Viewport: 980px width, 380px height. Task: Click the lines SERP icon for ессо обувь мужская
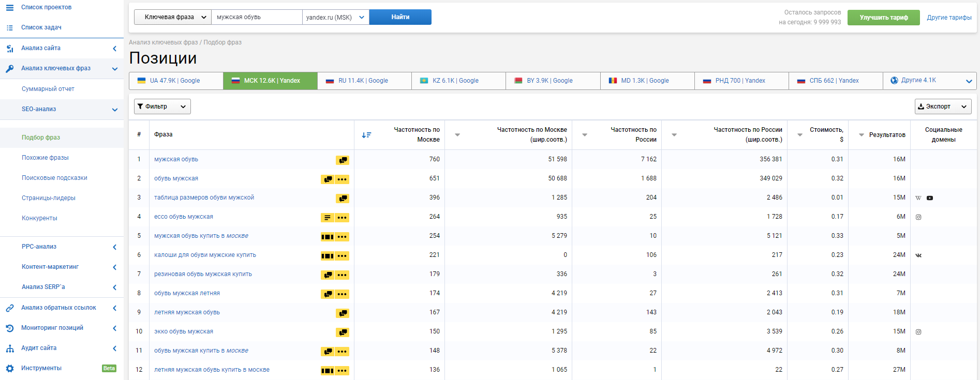click(327, 218)
